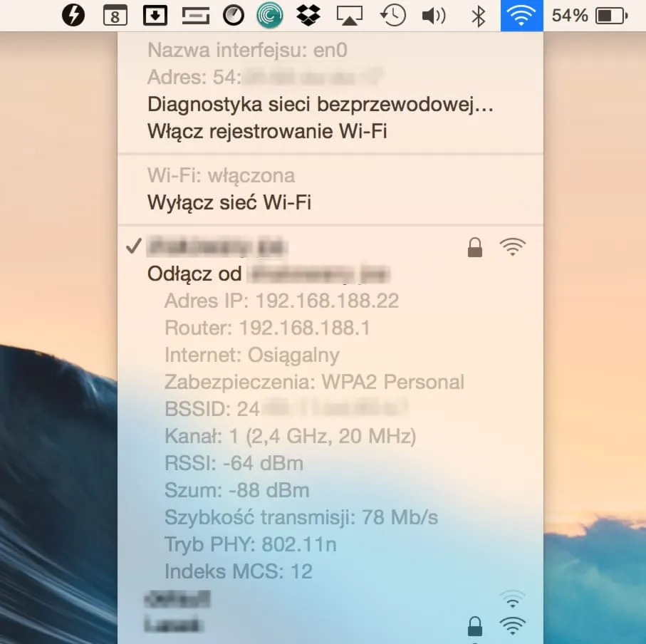Open the stacked bars menu bar icon
Viewport: 646px width, 644px height.
pos(195,16)
